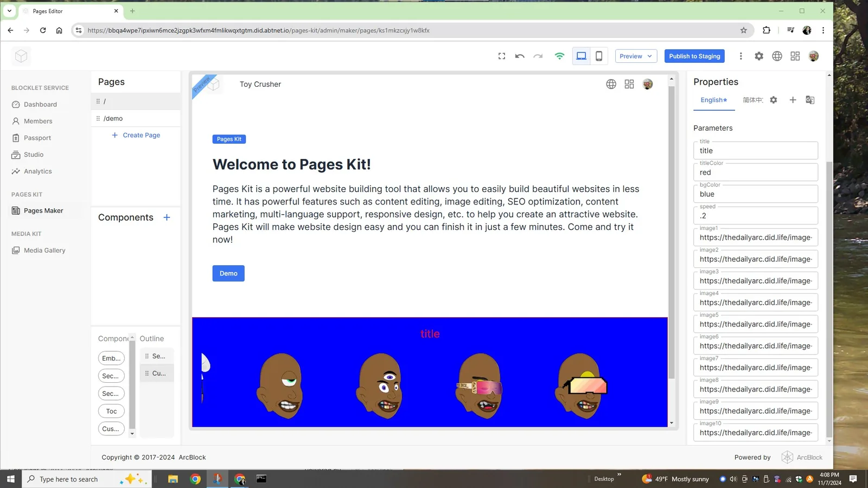
Task: Select the Se... outline item
Action: 157,356
